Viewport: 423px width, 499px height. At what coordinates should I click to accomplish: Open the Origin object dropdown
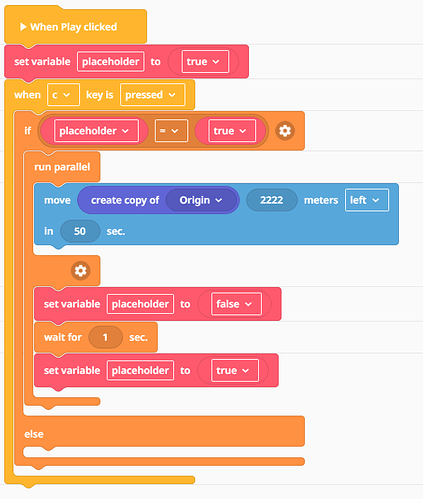(x=201, y=200)
